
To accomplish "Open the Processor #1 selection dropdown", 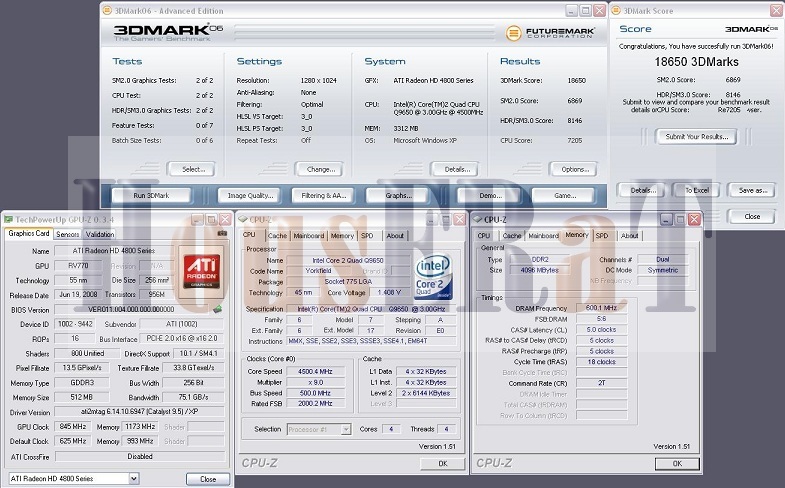I will coord(345,429).
